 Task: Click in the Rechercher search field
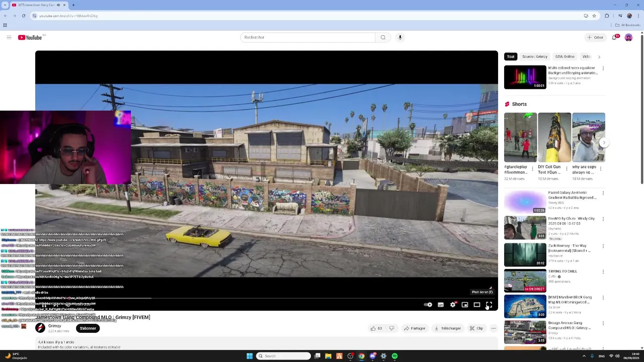coord(307,37)
